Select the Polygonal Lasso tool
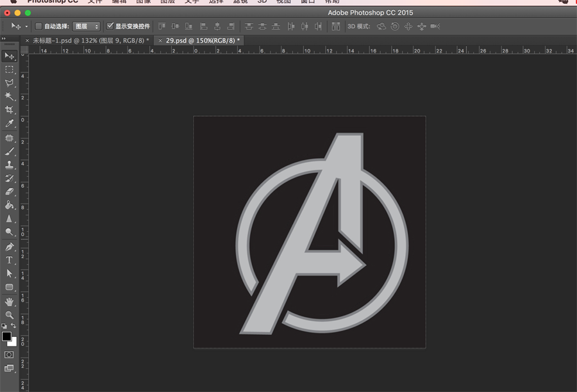The image size is (577, 392). [9, 83]
